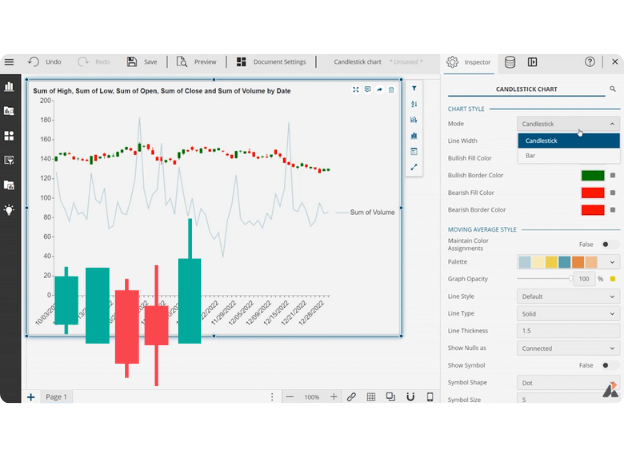Viewport: 624px width, 457px height.
Task: Adjust the Graph Opacity slider
Action: pos(545,279)
